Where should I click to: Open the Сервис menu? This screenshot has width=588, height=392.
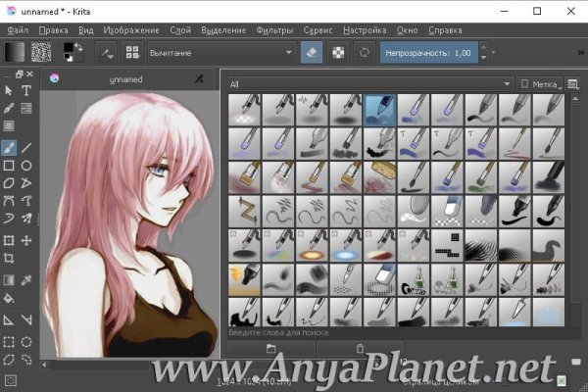tap(318, 30)
